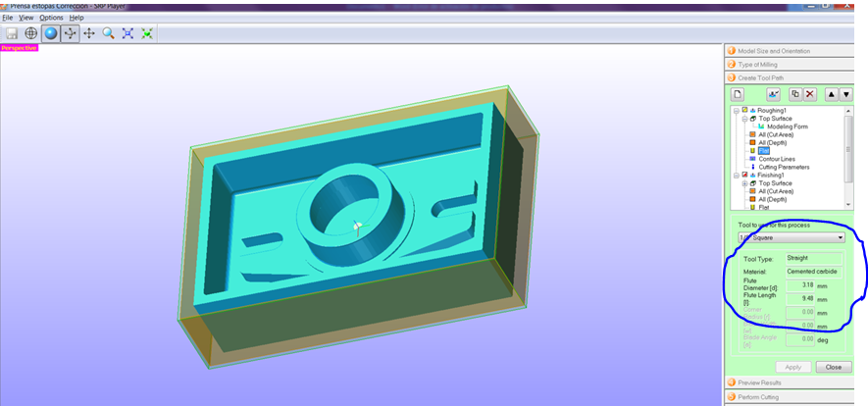Create a new process with page icon
Image resolution: width=868 pixels, height=406 pixels.
coord(738,94)
